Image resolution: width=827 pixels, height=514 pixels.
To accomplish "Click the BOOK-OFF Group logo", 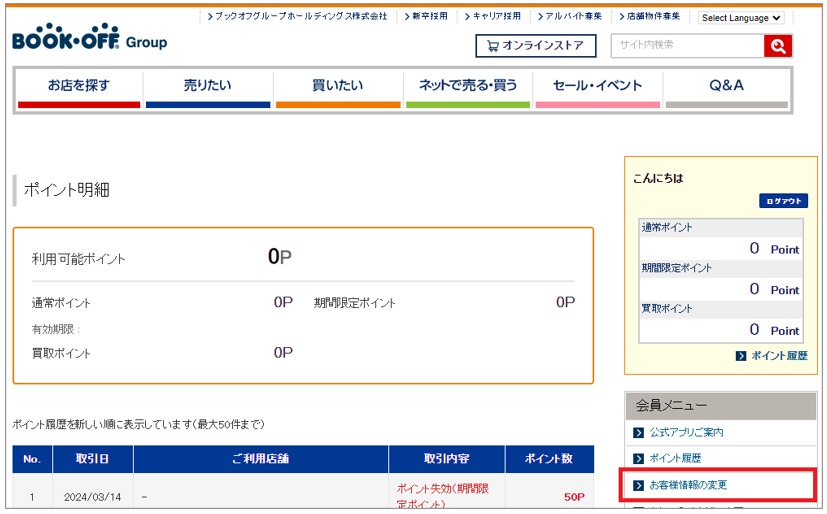I will click(89, 41).
